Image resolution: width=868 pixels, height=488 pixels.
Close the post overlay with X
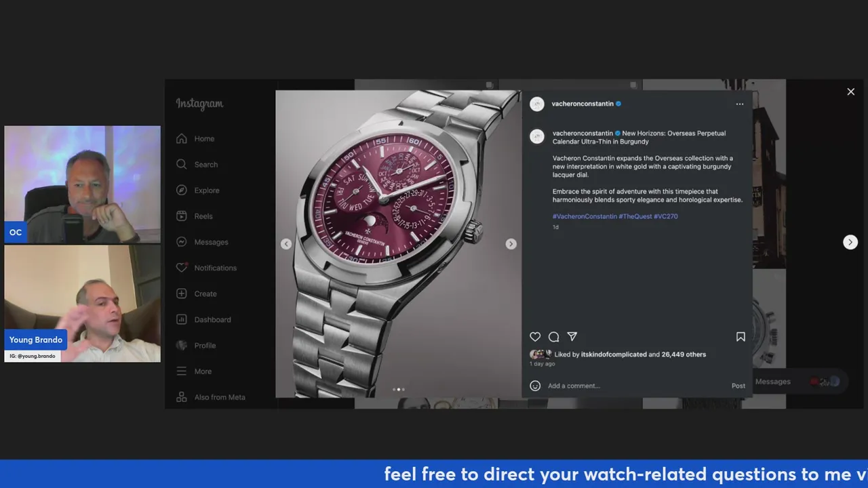(x=850, y=91)
